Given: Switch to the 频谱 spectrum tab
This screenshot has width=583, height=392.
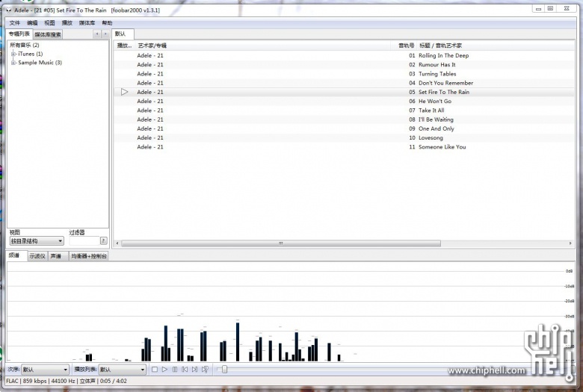Looking at the screenshot, I should 15,255.
